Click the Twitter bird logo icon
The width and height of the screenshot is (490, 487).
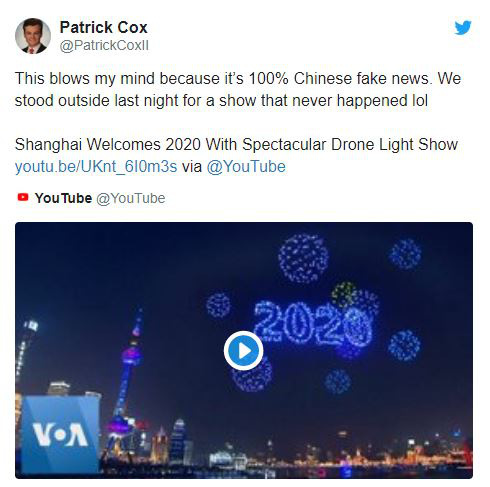pos(463,27)
